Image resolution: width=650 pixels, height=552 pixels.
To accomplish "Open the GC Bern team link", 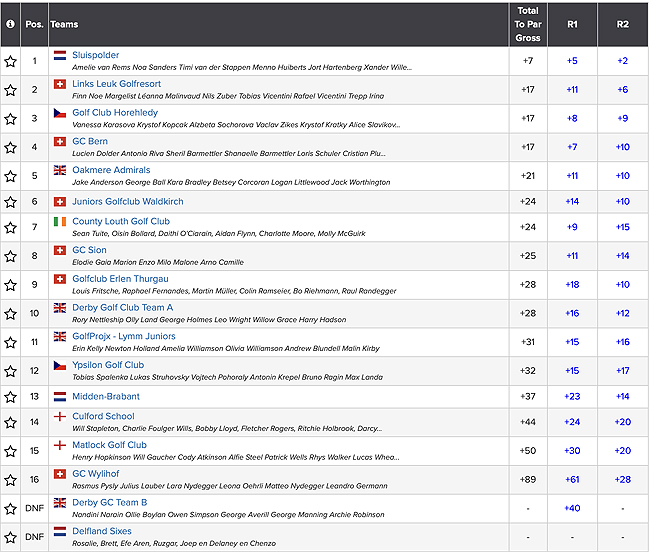I will 90,141.
